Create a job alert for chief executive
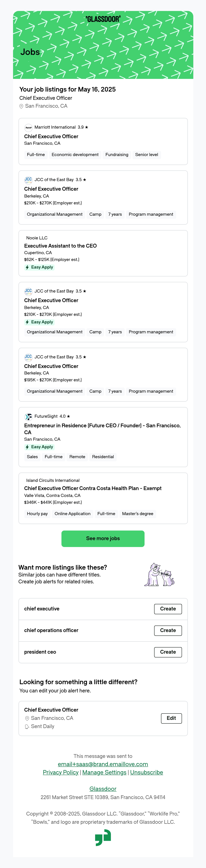The height and width of the screenshot is (868, 206). pyautogui.click(x=168, y=609)
